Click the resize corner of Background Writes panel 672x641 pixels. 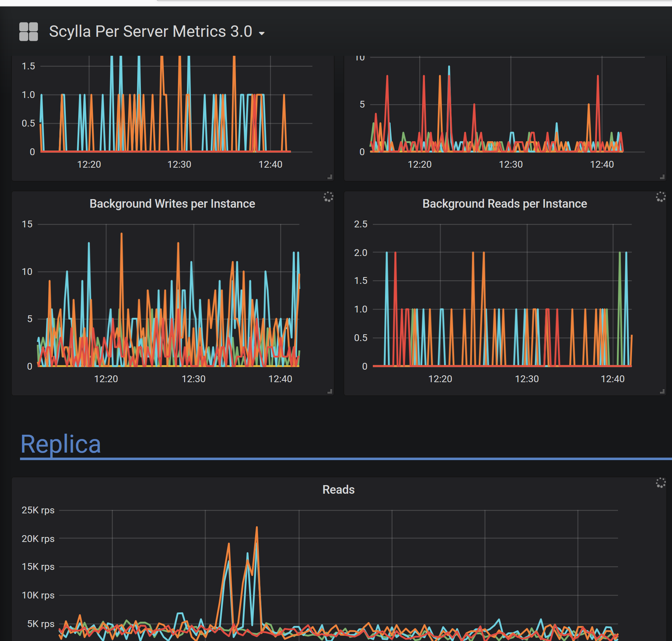[x=329, y=391]
